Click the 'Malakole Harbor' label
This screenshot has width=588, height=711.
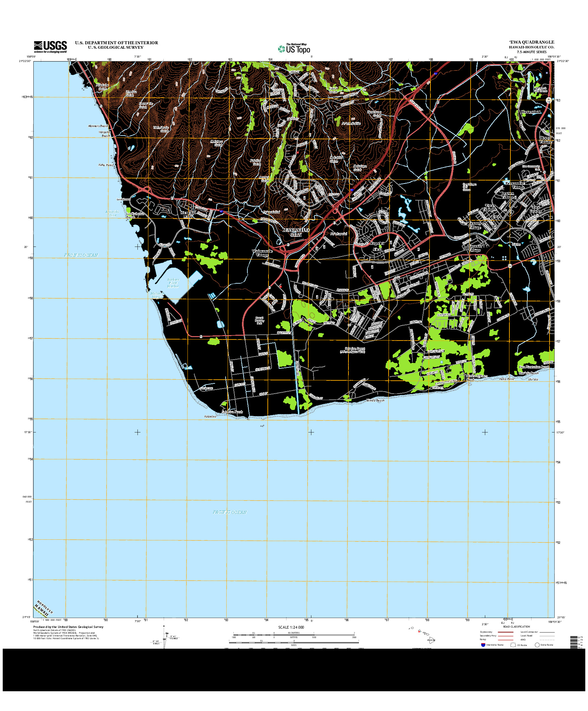pos(157,295)
